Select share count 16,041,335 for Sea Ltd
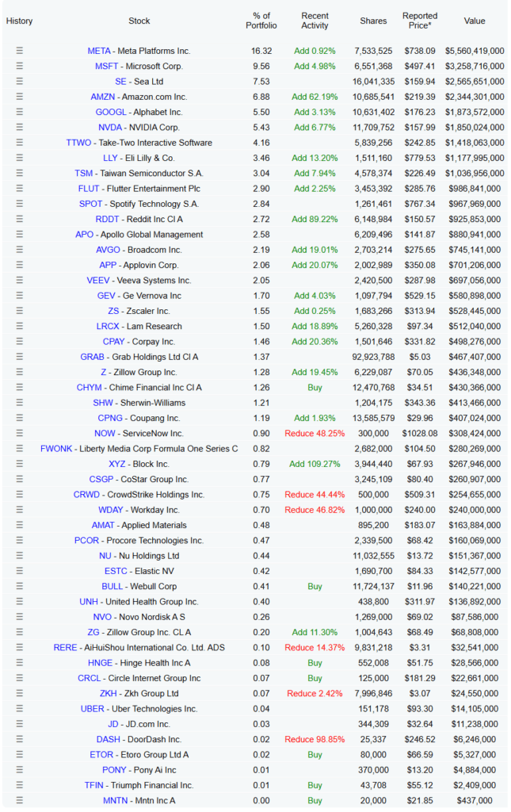The height and width of the screenshot is (812, 511). (x=373, y=82)
